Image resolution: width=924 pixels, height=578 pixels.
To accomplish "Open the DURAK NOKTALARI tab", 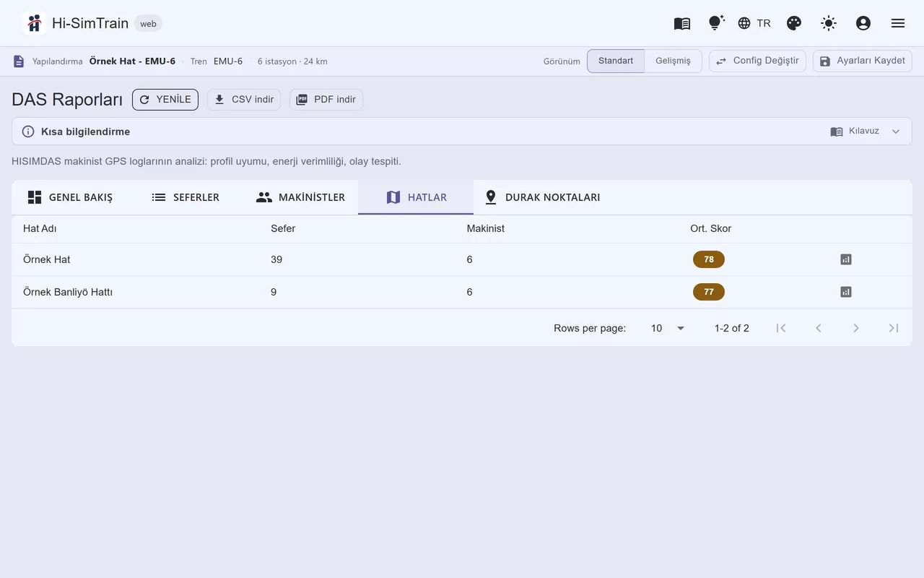I will 542,197.
